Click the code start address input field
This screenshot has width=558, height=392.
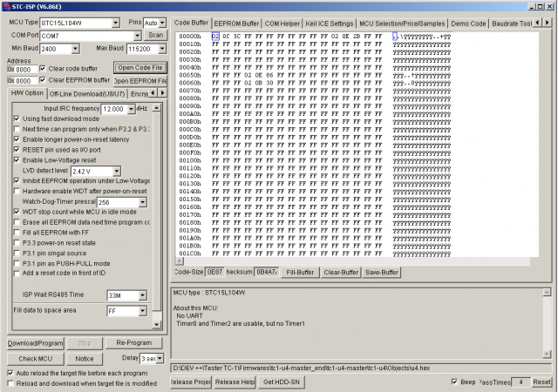click(22, 70)
